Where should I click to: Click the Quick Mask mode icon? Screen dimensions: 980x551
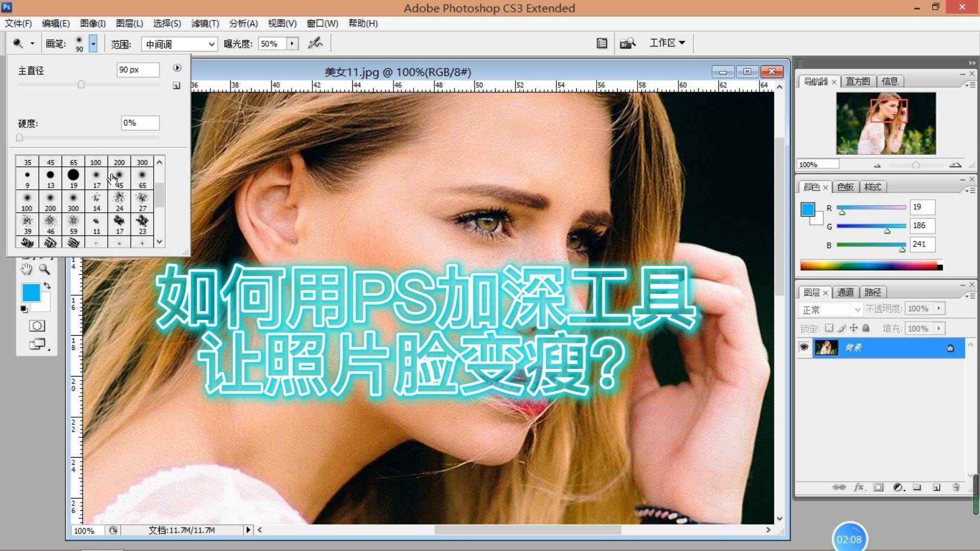(37, 326)
